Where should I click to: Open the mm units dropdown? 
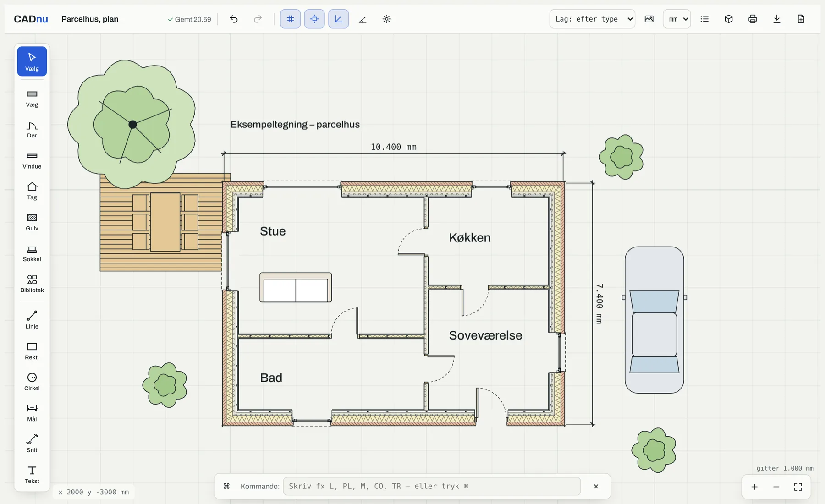pyautogui.click(x=676, y=19)
